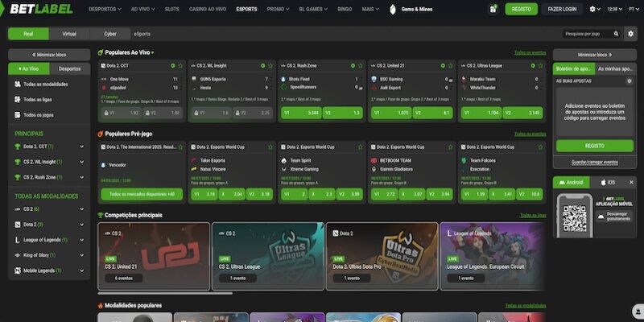The image size is (644, 322).
Task: Click Todas as ligas sidebar item
Action: tap(49, 99)
